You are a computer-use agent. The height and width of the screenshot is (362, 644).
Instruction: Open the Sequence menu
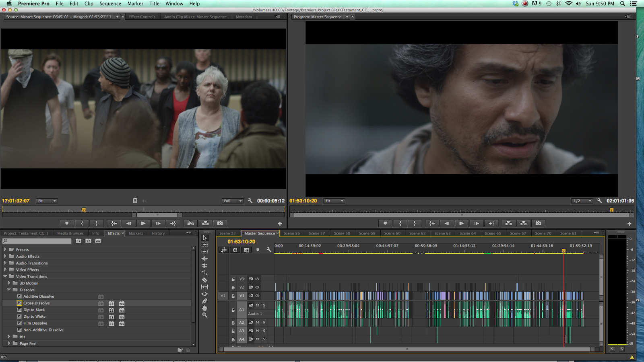pos(110,4)
